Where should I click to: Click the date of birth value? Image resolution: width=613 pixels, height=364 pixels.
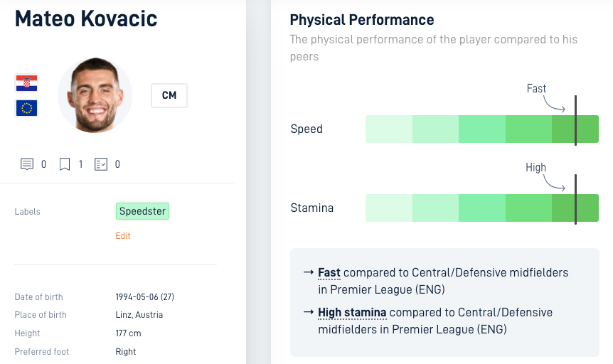(x=144, y=296)
